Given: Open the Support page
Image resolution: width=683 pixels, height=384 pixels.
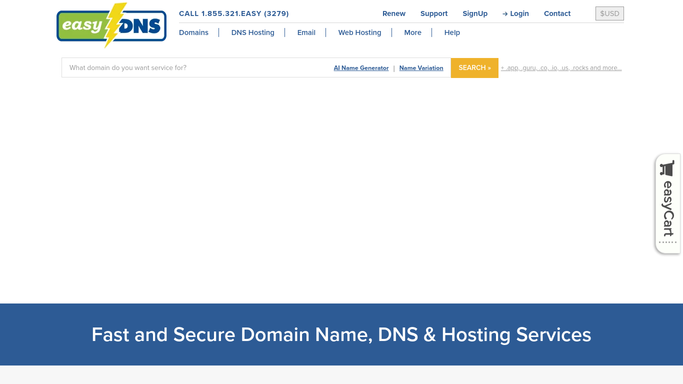Looking at the screenshot, I should point(434,13).
